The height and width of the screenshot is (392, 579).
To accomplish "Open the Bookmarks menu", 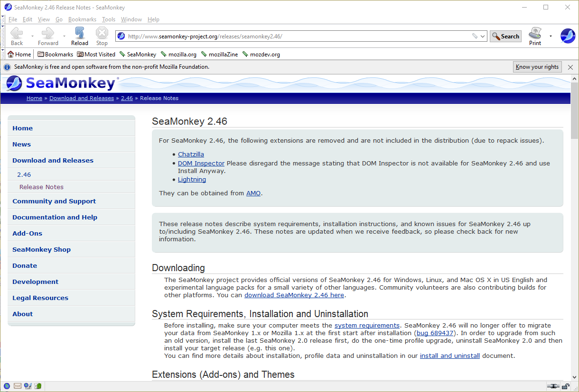I will (x=82, y=19).
